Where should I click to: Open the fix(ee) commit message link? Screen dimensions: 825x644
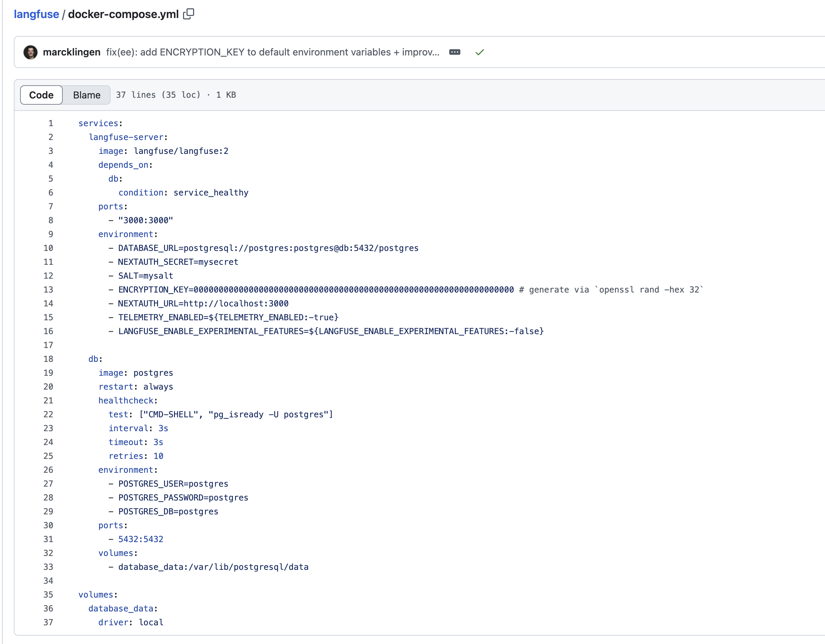[x=272, y=52]
